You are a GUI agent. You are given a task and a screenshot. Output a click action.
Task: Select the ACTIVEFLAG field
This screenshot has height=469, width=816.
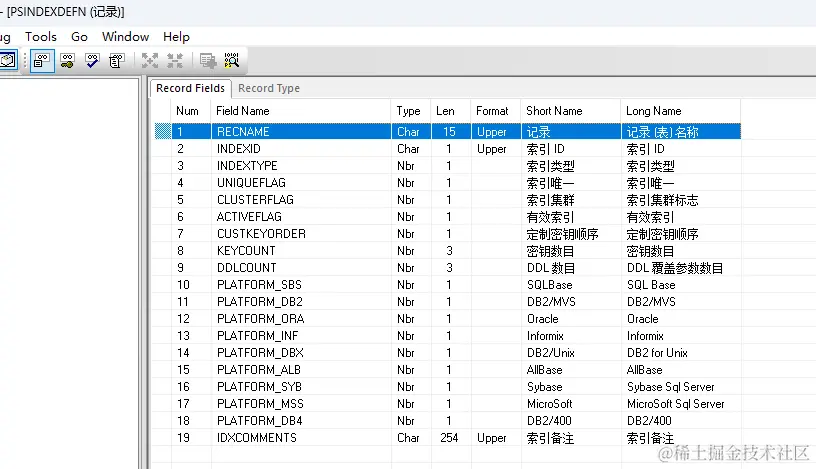point(249,217)
